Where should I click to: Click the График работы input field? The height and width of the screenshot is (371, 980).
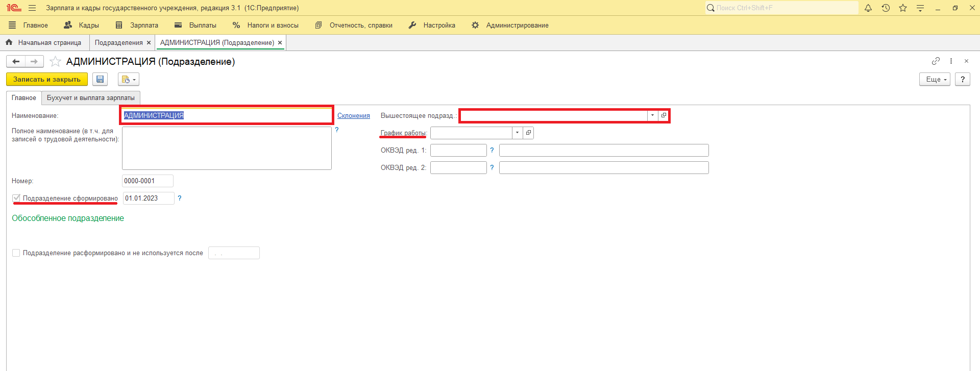[x=472, y=133]
